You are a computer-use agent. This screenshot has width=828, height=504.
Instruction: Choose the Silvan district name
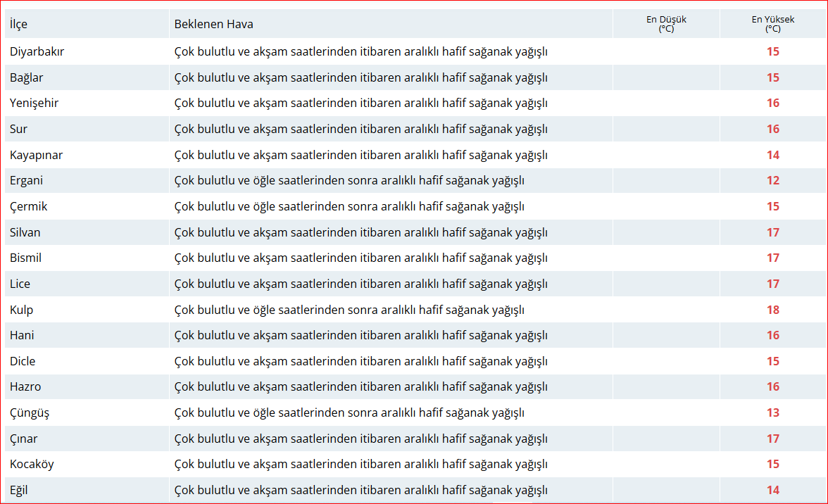click(25, 232)
